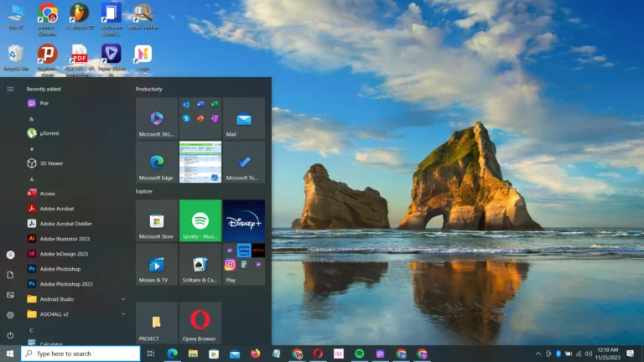This screenshot has height=362, width=644.
Task: Open the Microsoft To Do tile
Action: click(244, 162)
